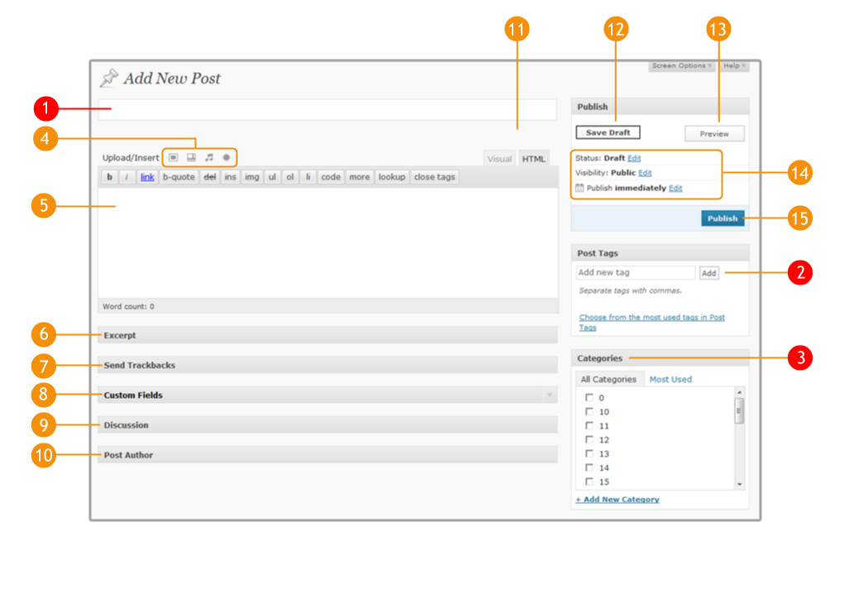Click the ul quicktag button
This screenshot has height=594, width=868.
[x=272, y=177]
